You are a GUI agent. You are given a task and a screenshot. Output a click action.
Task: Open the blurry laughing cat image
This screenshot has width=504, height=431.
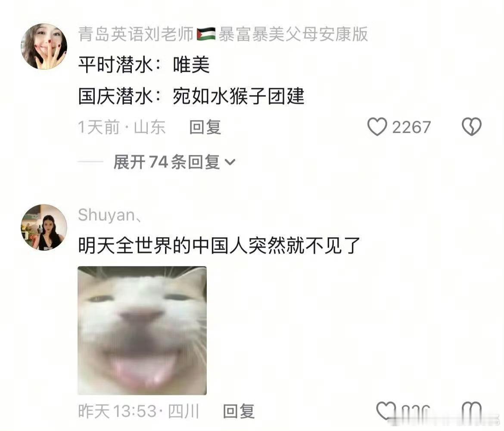(x=142, y=331)
